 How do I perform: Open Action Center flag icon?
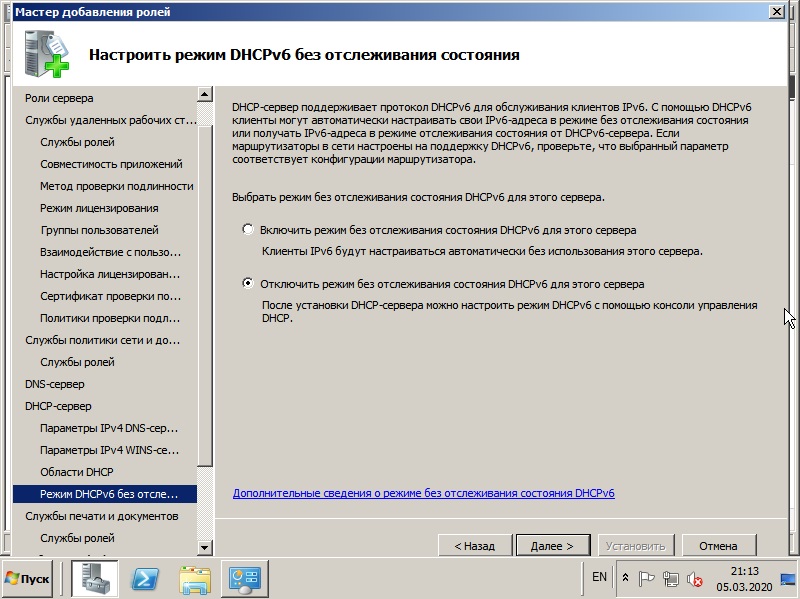coord(646,579)
